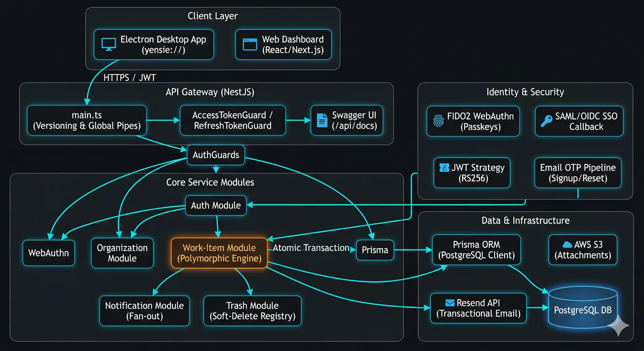Click the Notification Module fan-out node
The width and height of the screenshot is (644, 351).
click(x=144, y=311)
